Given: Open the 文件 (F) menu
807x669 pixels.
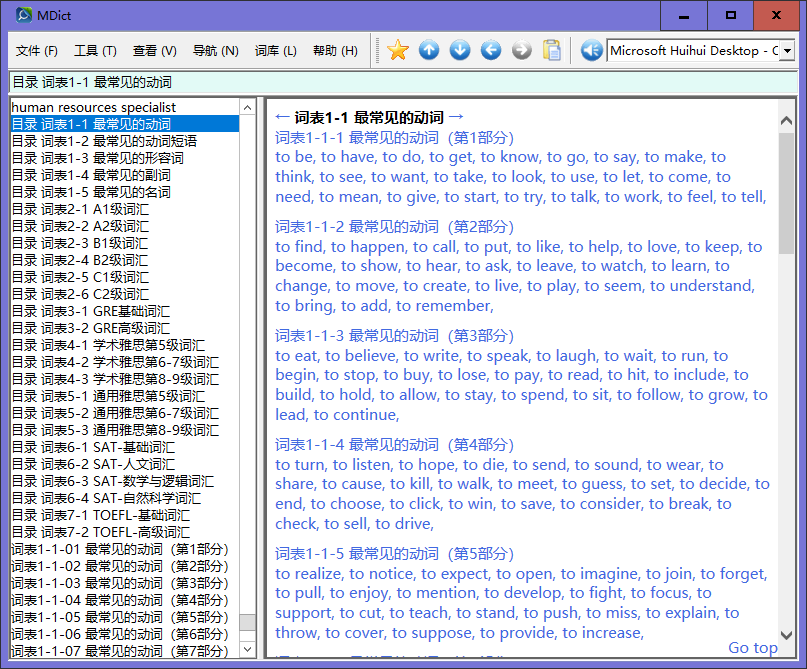Looking at the screenshot, I should tap(37, 51).
